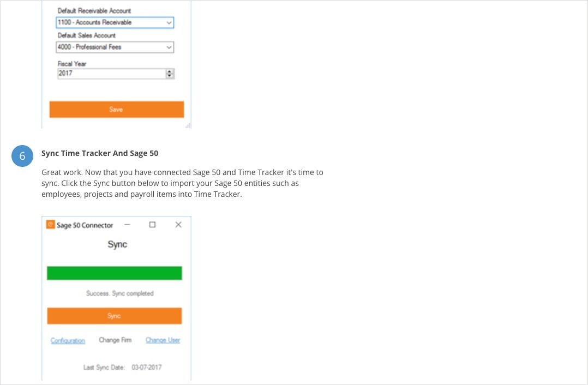
Task: Click the 'Default Receivable Account' label
Action: click(x=94, y=11)
